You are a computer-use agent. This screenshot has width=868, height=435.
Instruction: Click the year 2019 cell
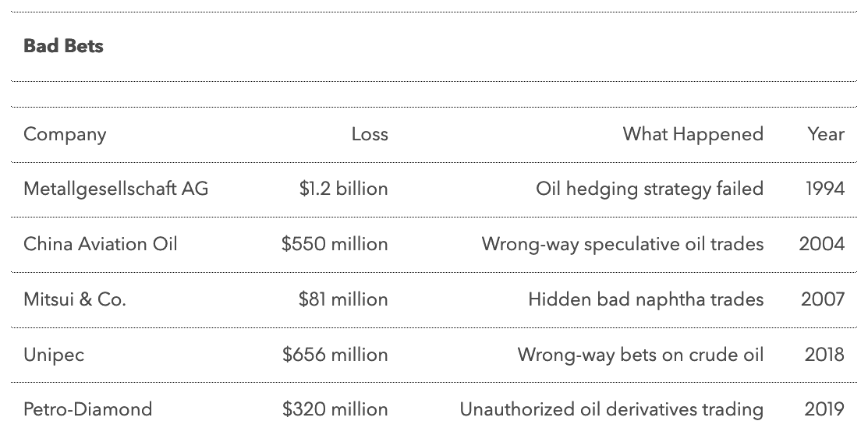(824, 409)
